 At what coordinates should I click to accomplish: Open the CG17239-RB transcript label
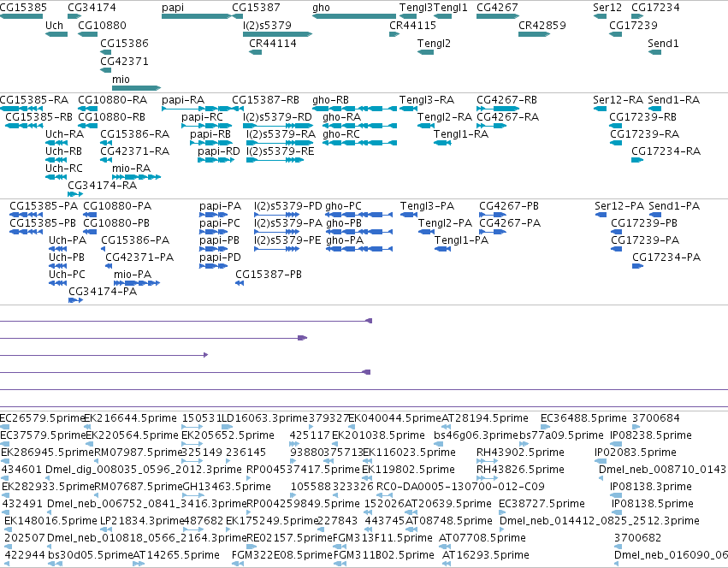643,117
